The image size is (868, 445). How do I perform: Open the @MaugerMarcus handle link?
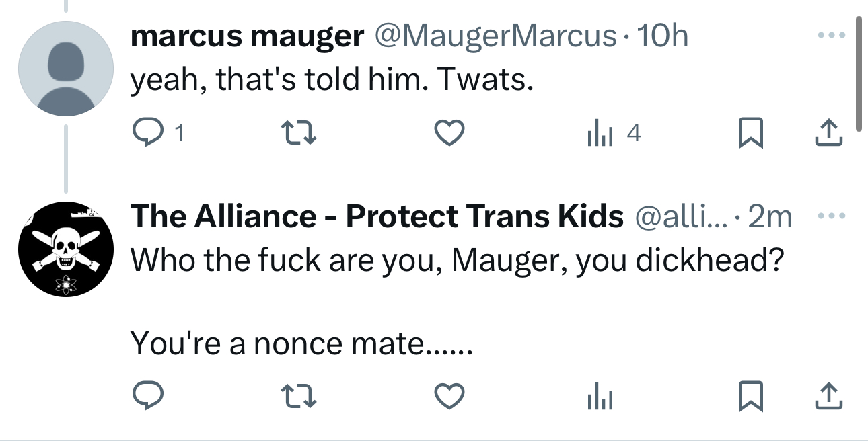(494, 36)
